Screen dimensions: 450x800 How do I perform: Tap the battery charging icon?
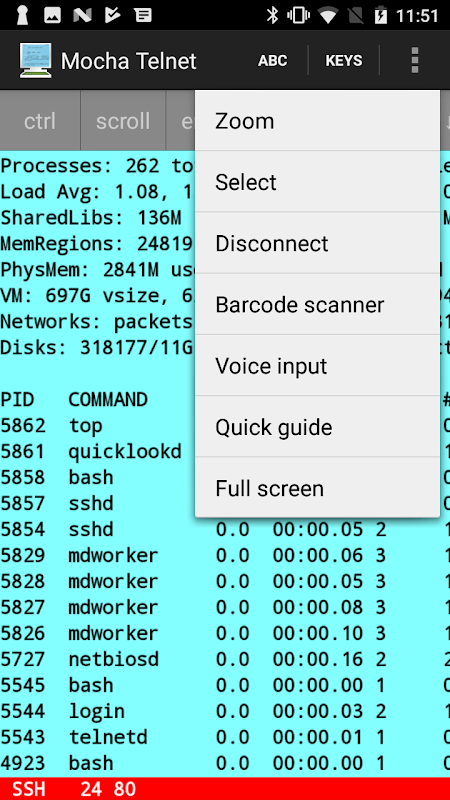(381, 15)
